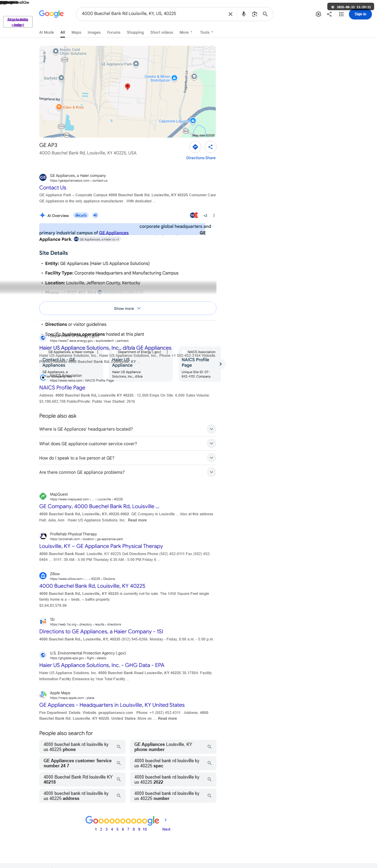This screenshot has height=868, width=382.
Task: Click GE Appliances favicon on Contact Us result
Action: tap(43, 177)
